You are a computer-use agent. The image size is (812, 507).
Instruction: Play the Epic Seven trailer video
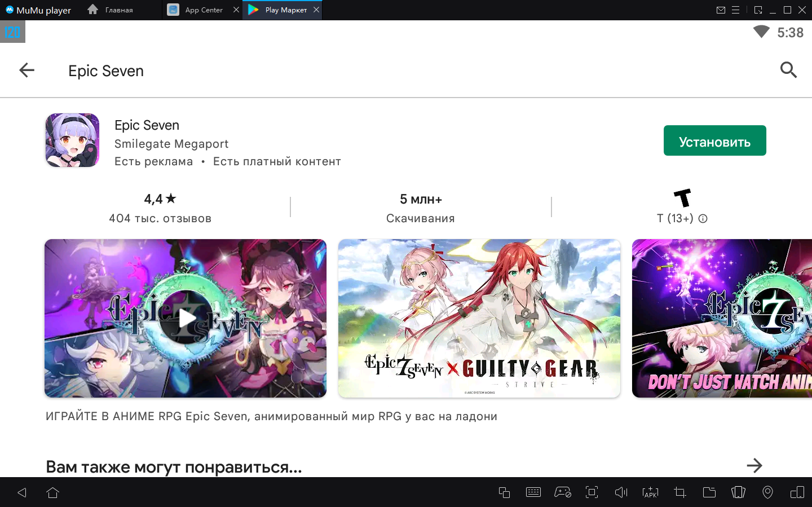click(186, 318)
